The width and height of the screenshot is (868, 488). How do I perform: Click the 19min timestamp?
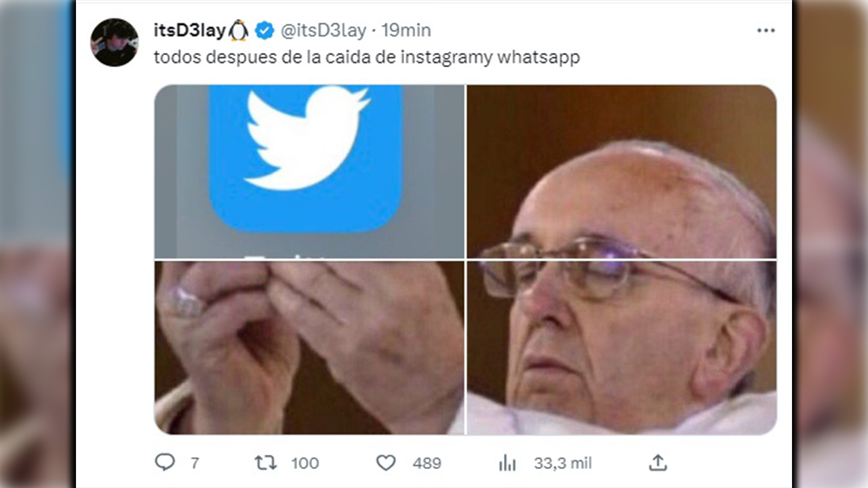406,30
